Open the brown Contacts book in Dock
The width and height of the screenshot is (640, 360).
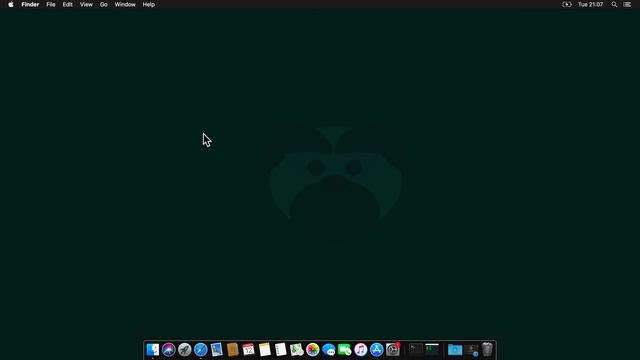(x=232, y=350)
